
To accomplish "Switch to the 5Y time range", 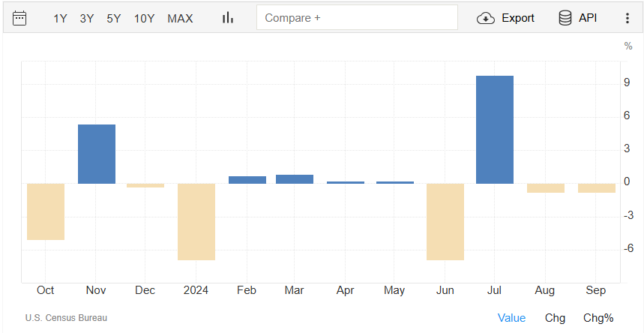I will tap(113, 18).
